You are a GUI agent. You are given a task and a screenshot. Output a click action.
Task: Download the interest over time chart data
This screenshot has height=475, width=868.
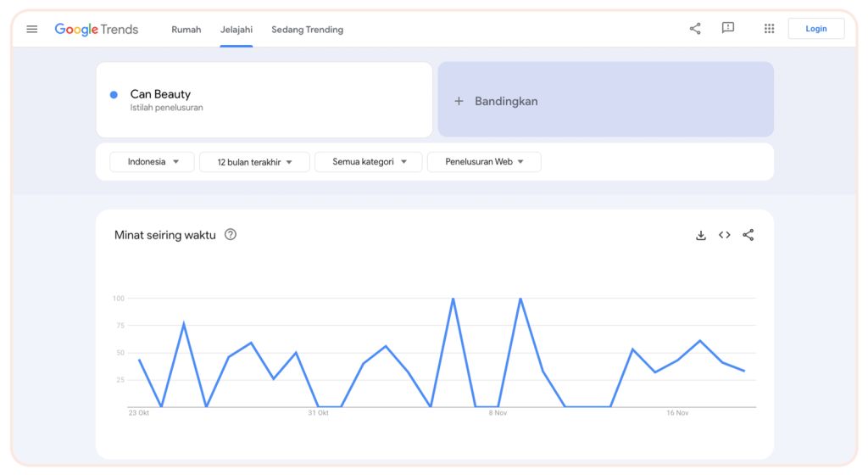701,235
